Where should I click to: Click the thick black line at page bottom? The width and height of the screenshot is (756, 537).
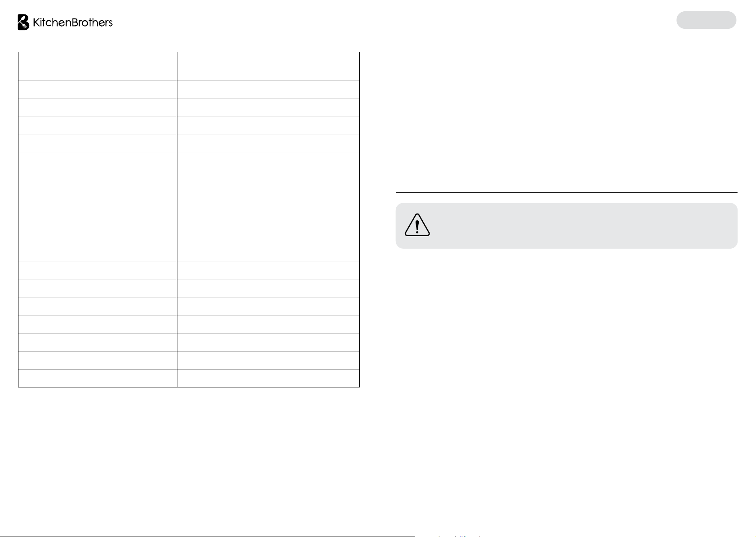[207, 536]
